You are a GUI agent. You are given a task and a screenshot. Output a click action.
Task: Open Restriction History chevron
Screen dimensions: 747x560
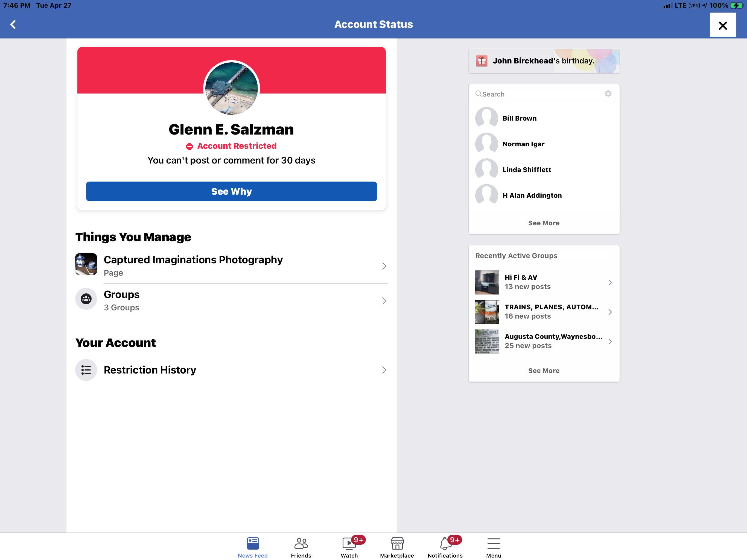tap(384, 370)
